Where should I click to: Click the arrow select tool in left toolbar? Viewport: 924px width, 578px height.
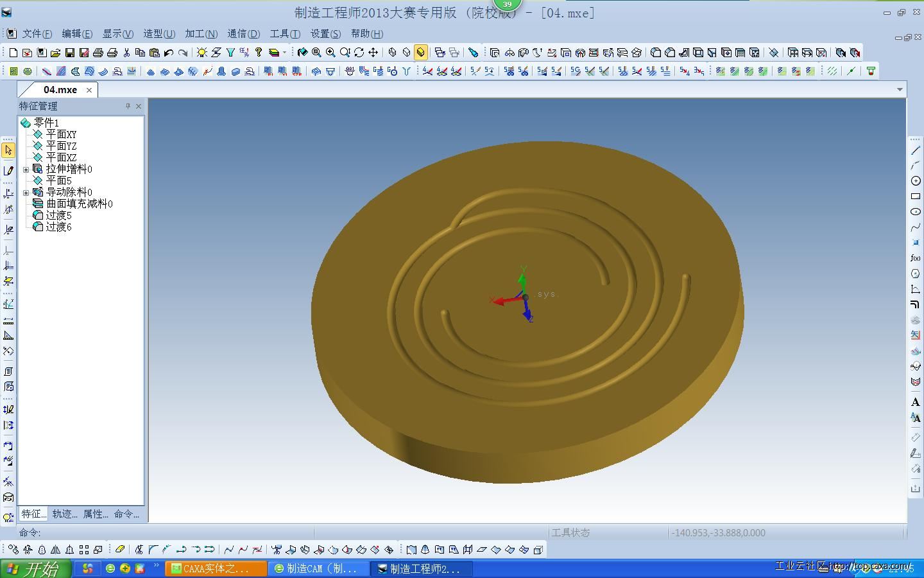coord(8,150)
